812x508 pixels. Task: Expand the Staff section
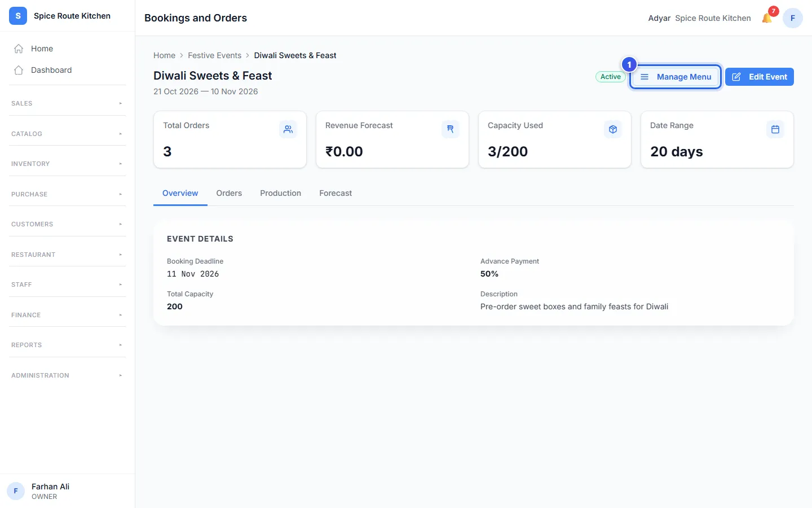tap(68, 284)
